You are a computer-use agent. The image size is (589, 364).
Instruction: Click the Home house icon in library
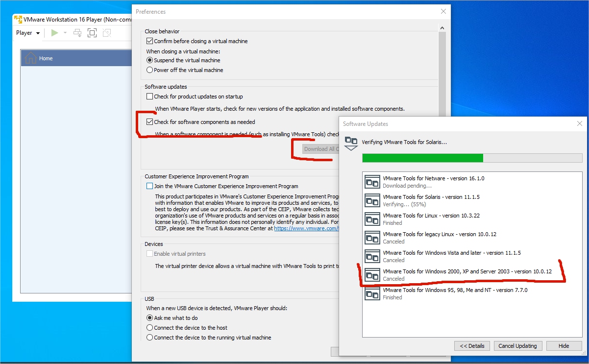(31, 58)
